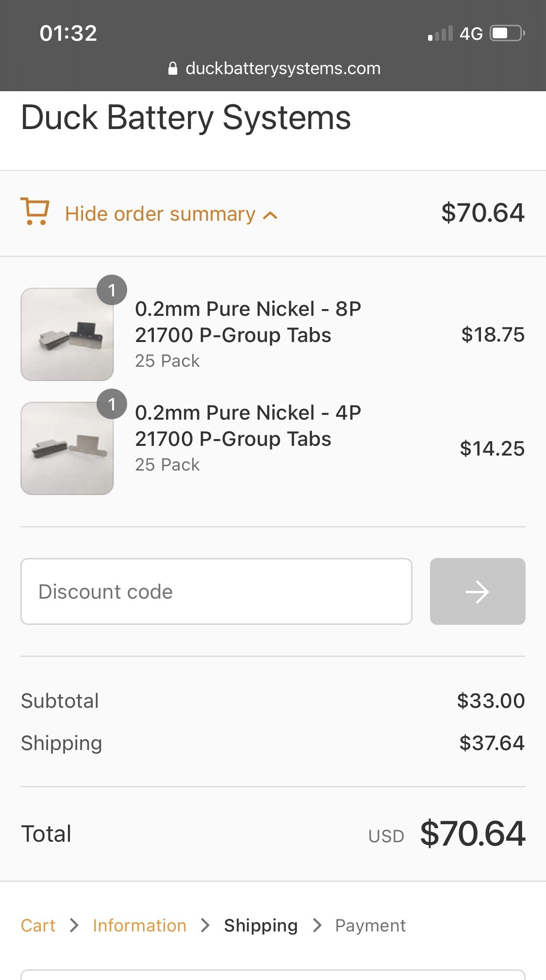
Task: Tap the Duck Battery Systems store title
Action: pos(185,117)
